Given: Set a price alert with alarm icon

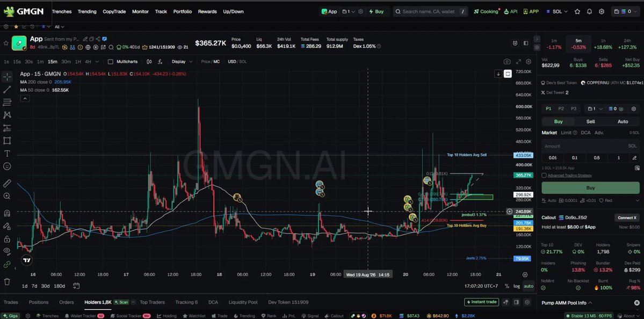Looking at the screenshot, I should [x=515, y=43].
